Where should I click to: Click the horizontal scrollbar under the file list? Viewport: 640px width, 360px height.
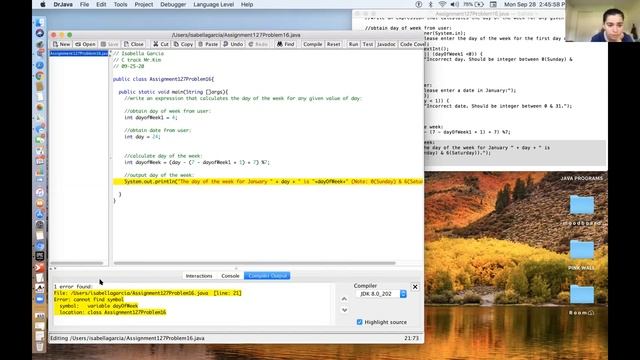tap(77, 263)
